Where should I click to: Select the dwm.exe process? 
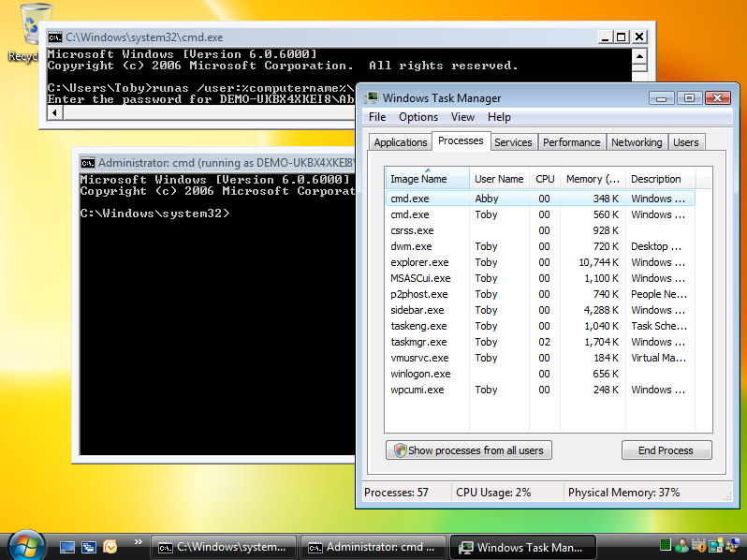540,246
